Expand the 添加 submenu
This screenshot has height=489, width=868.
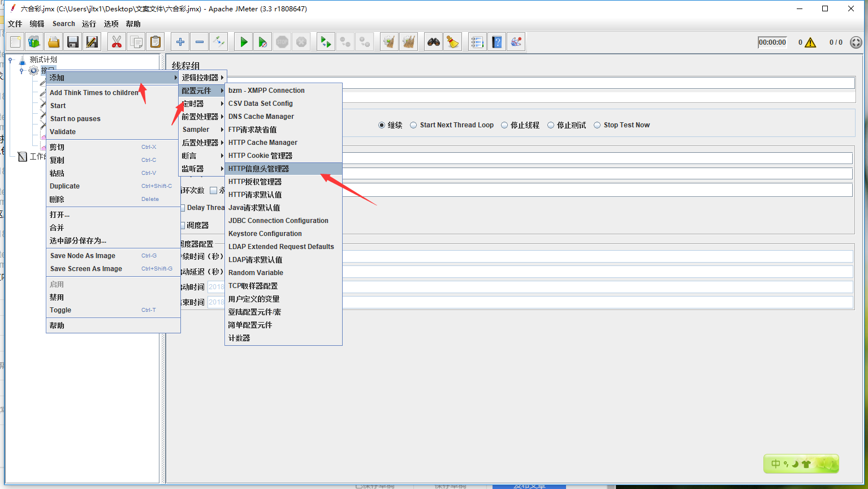click(x=113, y=78)
